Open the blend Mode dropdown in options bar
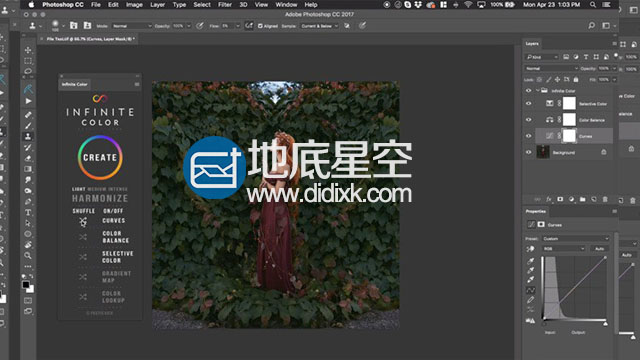640x360 pixels. [131, 26]
